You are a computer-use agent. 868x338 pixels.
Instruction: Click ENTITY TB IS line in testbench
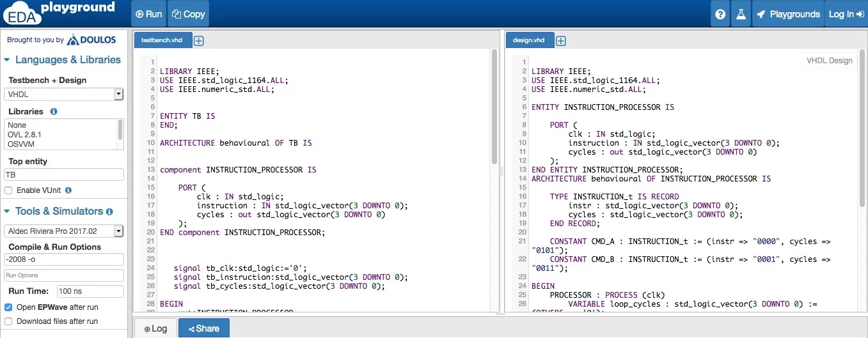(x=187, y=116)
